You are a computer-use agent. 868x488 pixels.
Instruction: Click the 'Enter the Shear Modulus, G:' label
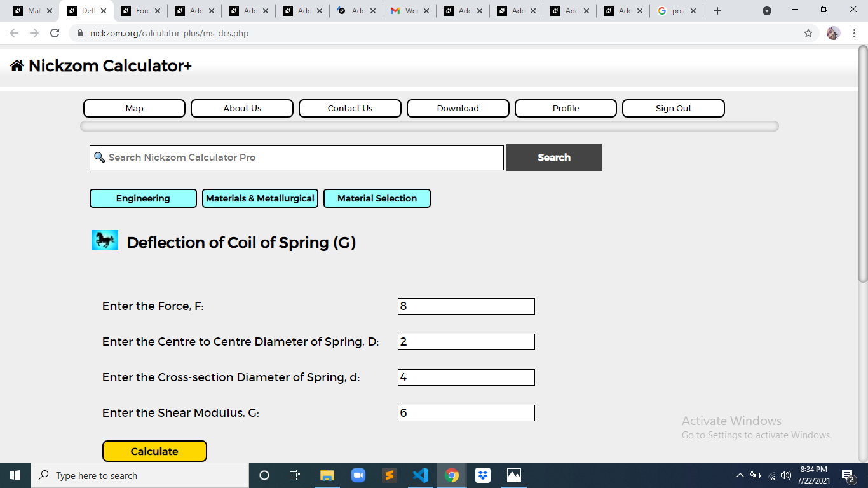181,413
